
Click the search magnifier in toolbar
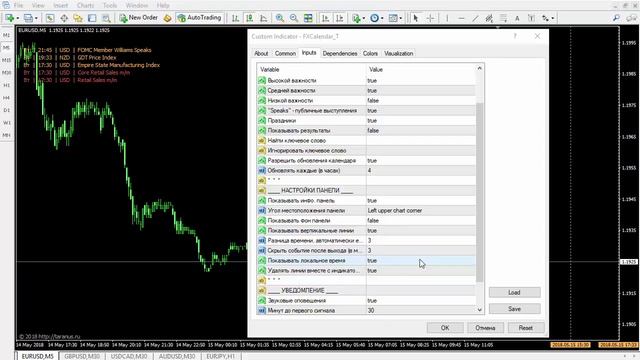pos(616,18)
